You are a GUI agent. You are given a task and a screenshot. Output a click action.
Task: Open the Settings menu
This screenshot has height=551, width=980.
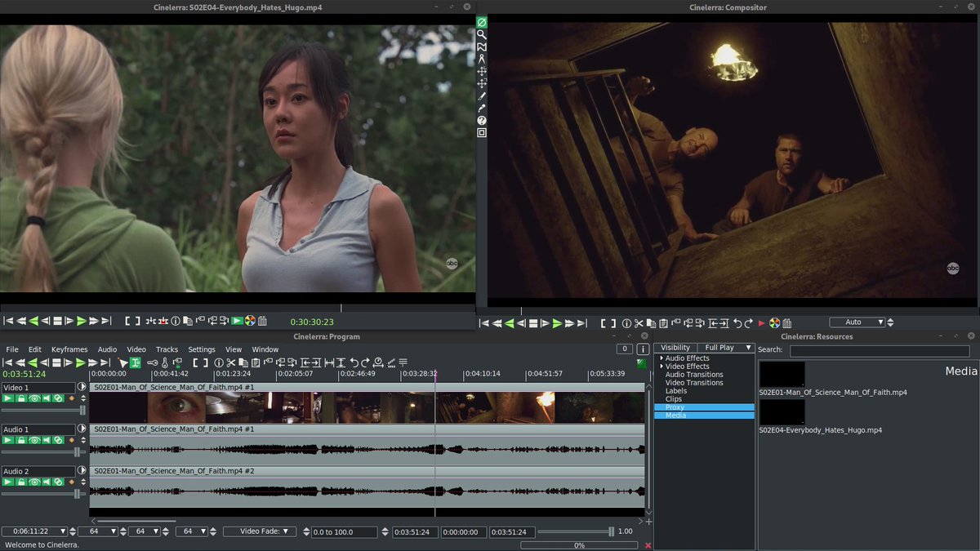pos(202,349)
